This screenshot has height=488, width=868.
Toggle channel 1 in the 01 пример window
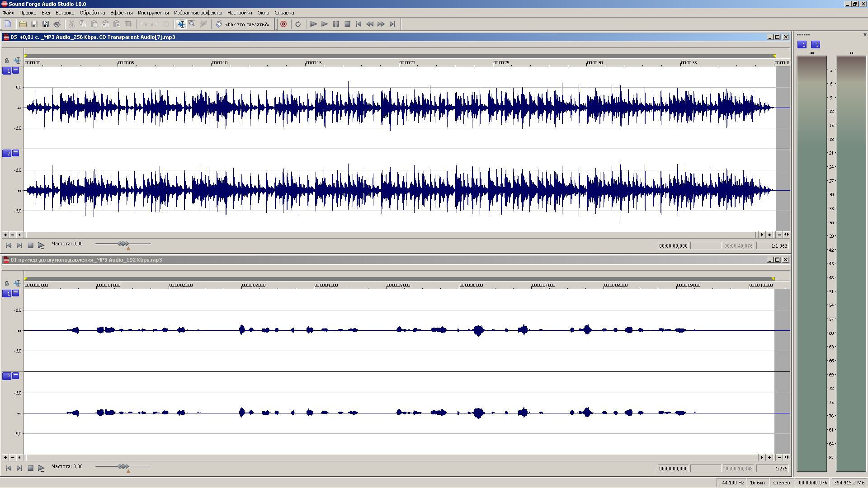[x=7, y=294]
